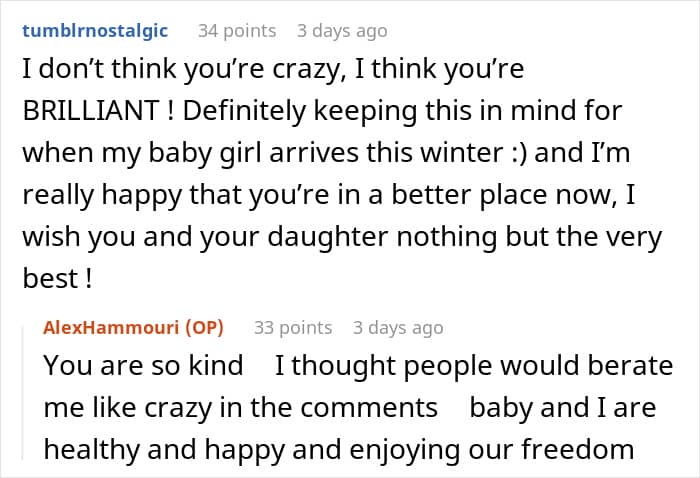
Task: Visit AlexHammouri's profile link
Action: 119,327
